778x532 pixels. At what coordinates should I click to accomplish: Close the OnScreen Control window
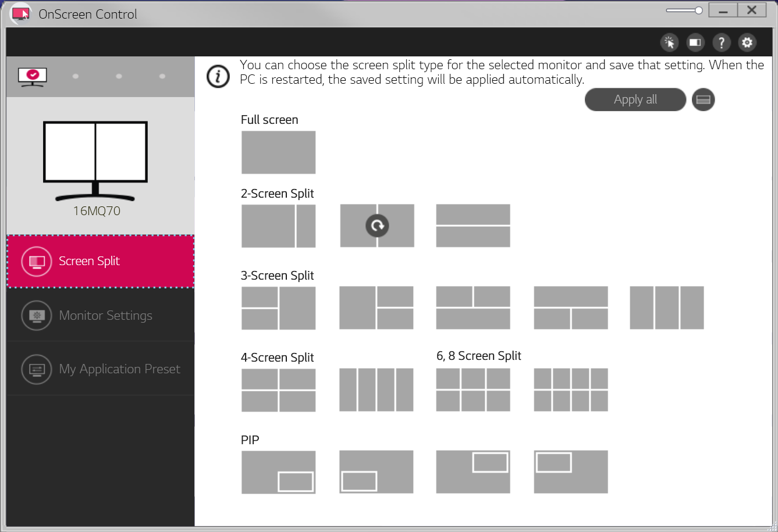752,10
